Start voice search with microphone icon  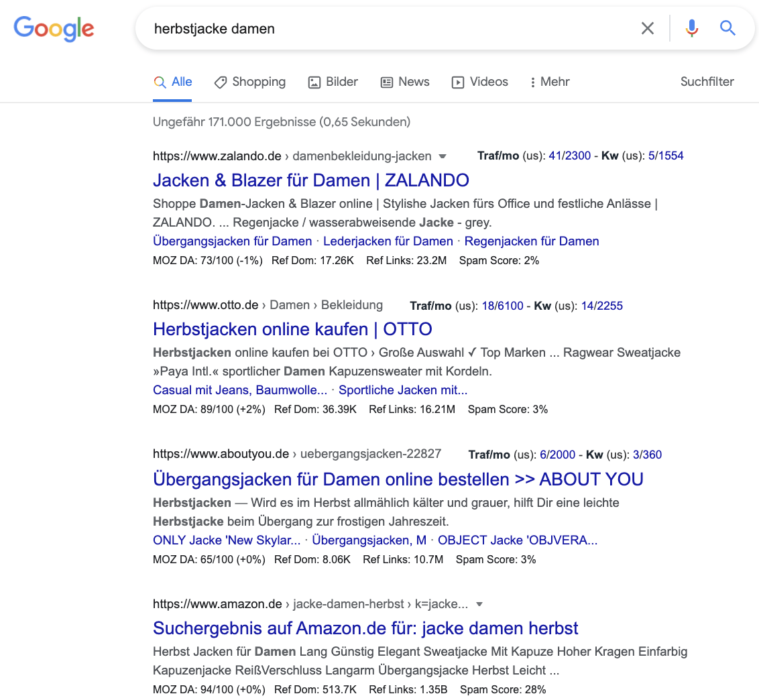[x=692, y=29]
